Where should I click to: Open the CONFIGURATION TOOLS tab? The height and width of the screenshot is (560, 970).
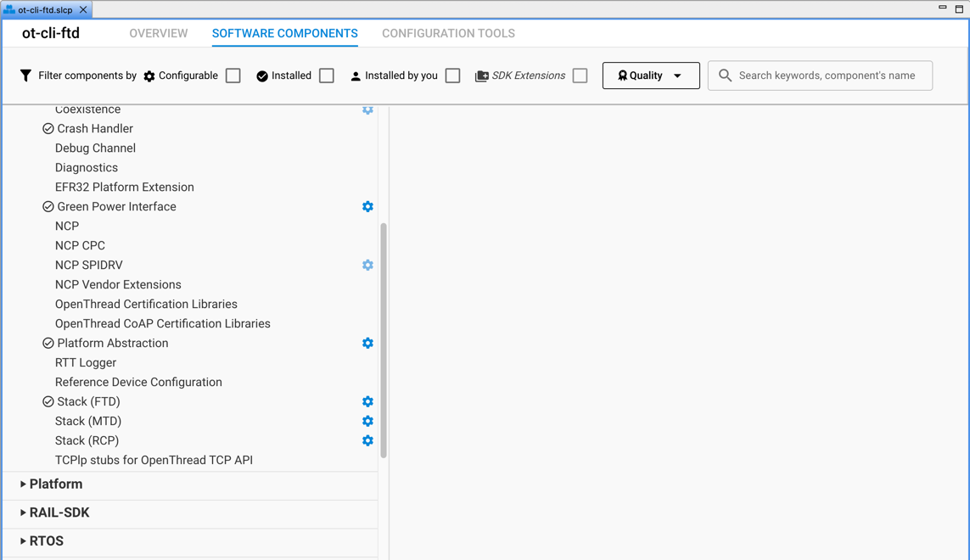448,34
